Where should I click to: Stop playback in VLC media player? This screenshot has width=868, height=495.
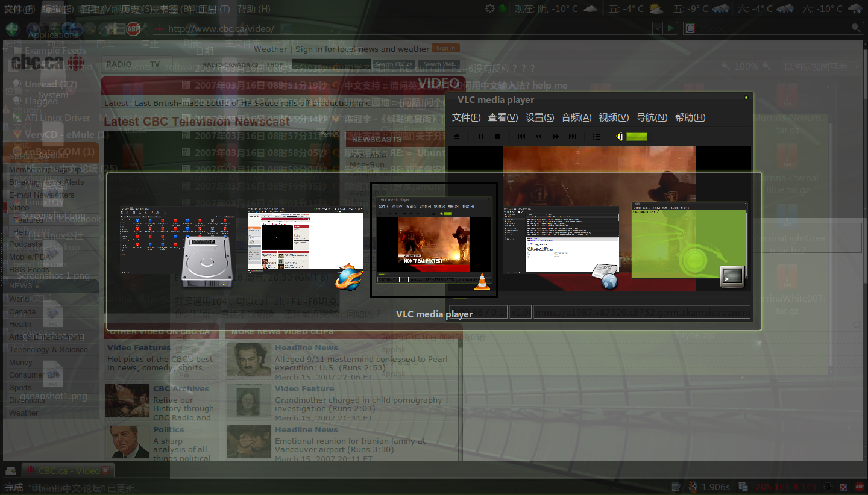pyautogui.click(x=498, y=137)
